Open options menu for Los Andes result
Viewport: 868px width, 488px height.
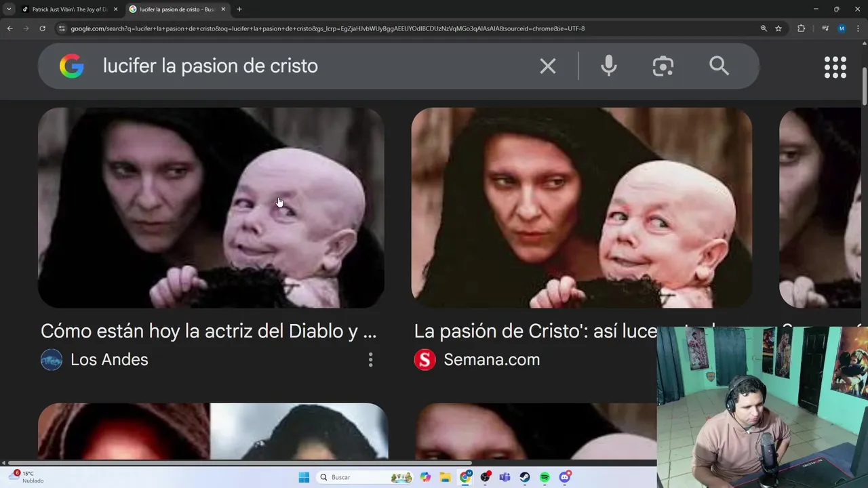click(x=370, y=360)
